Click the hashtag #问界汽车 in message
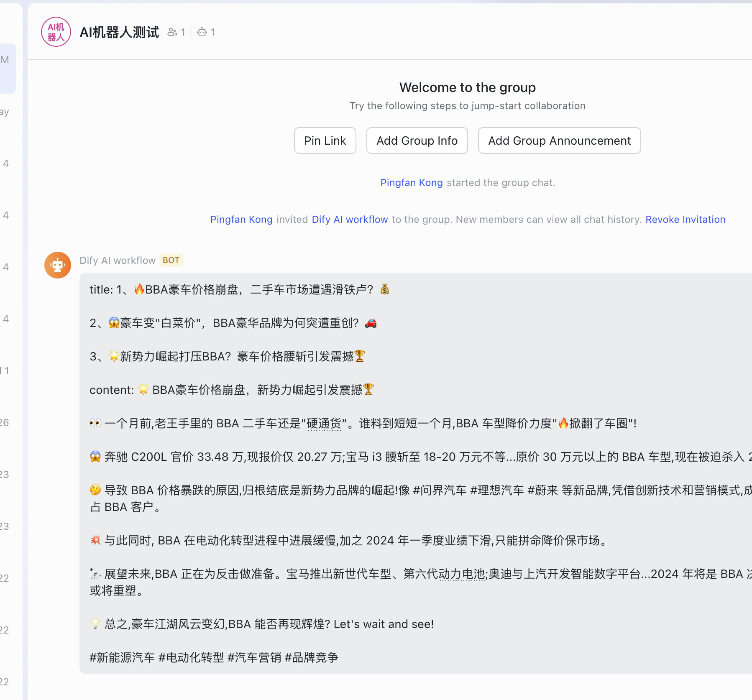Screen dimensions: 752x700 pos(440,490)
